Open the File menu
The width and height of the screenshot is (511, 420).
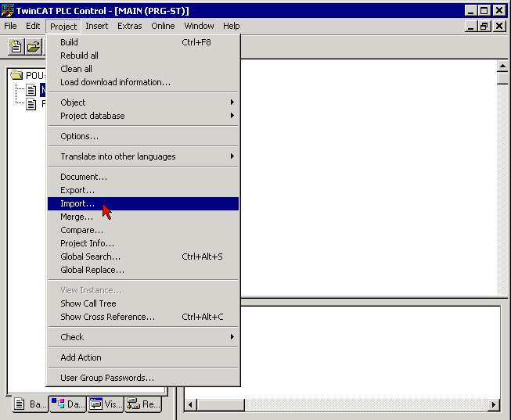click(10, 26)
